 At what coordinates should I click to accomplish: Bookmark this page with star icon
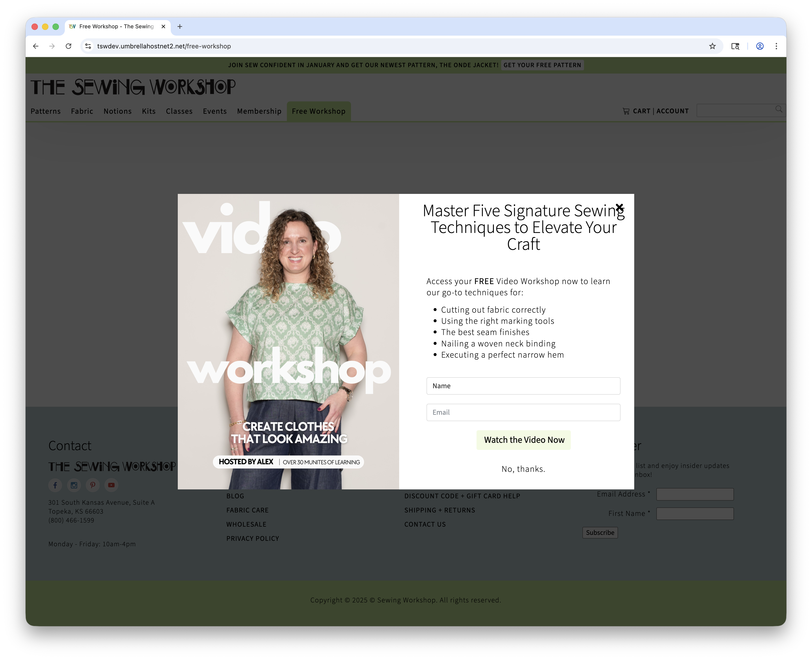coord(712,46)
